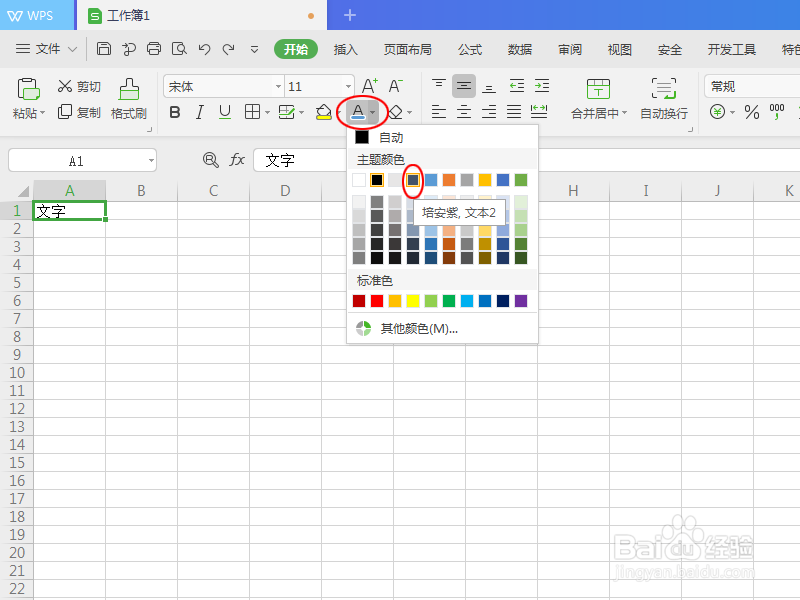The width and height of the screenshot is (800, 600).
Task: Align text to bottom
Action: pos(489,86)
